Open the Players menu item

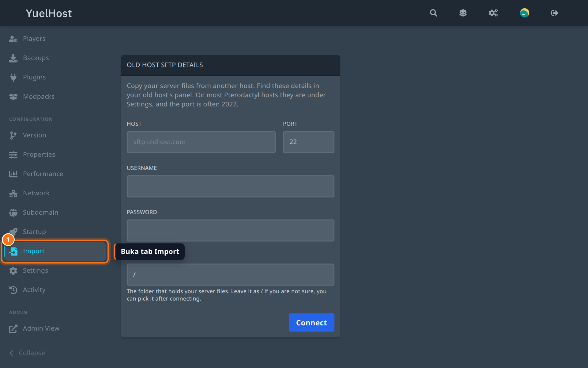pyautogui.click(x=55, y=39)
